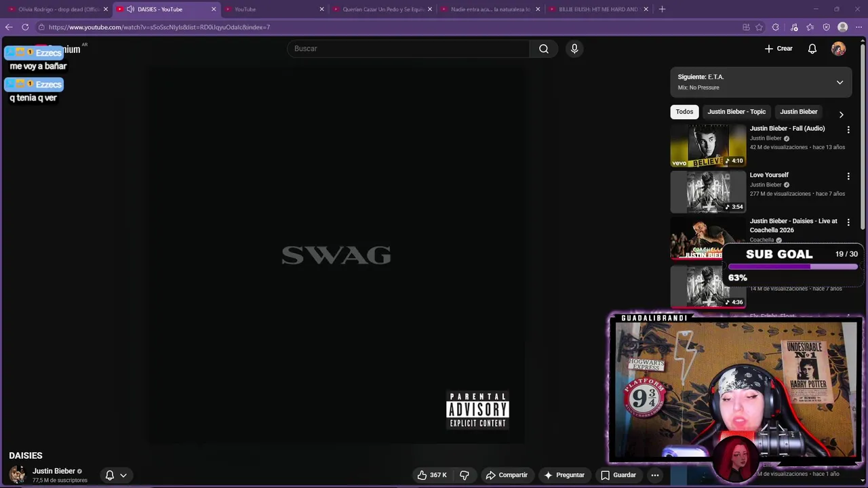The width and height of the screenshot is (868, 488).
Task: Switch to BILLIE EILISH: HIT ME HARD tab
Action: (x=598, y=9)
